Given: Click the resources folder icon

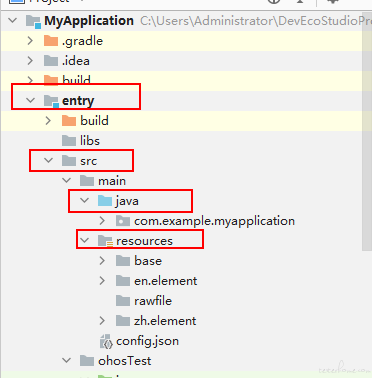Looking at the screenshot, I should click(105, 241).
